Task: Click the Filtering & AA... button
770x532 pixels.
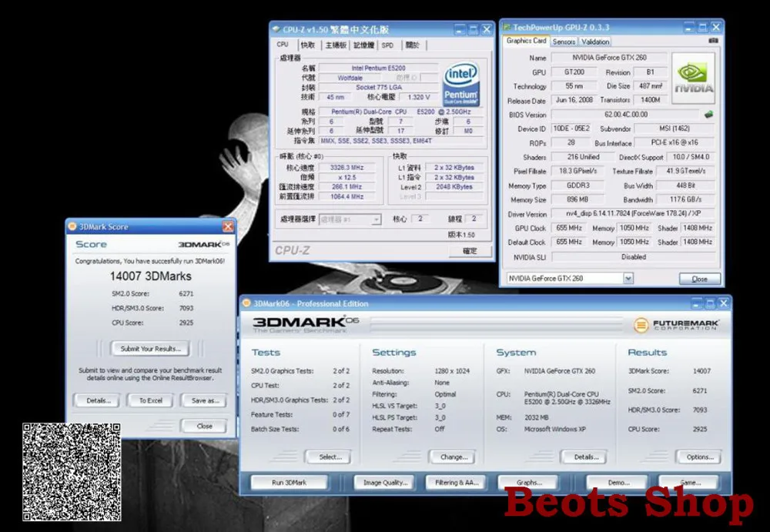Action: pos(456,483)
